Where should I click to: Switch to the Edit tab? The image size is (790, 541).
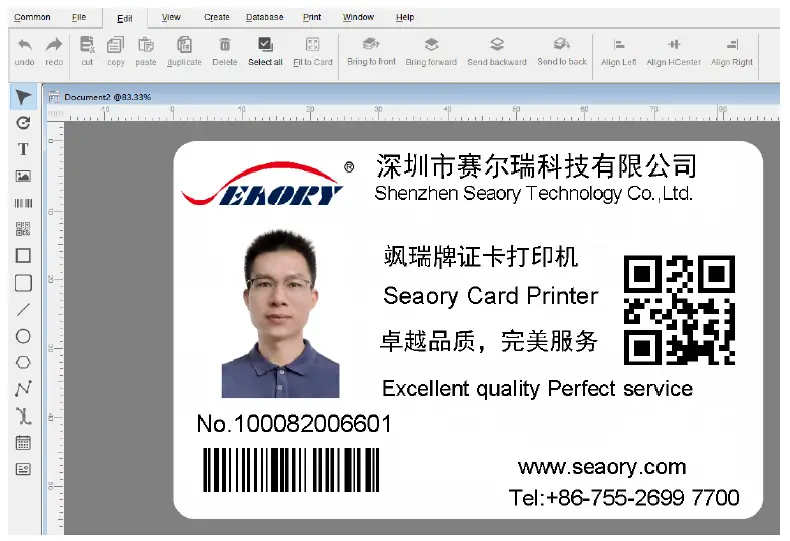click(x=124, y=19)
